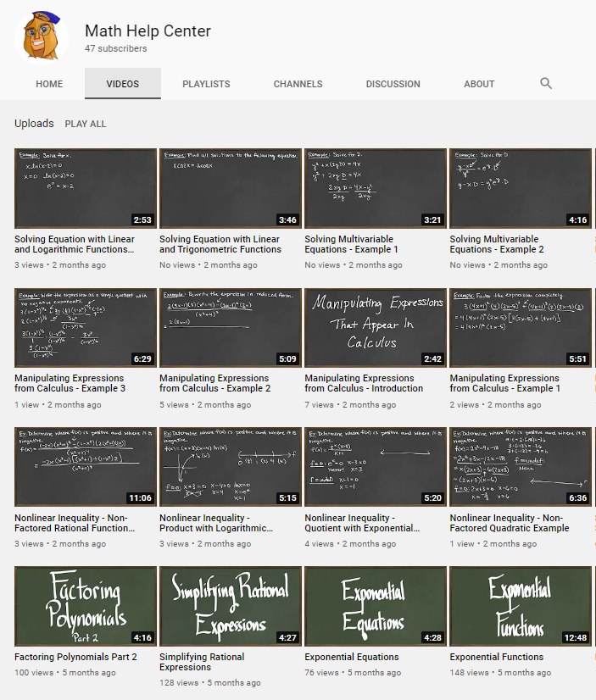Click title Manipulating Expressions from Calculus - Example 3
This screenshot has width=596, height=700.
coord(70,383)
